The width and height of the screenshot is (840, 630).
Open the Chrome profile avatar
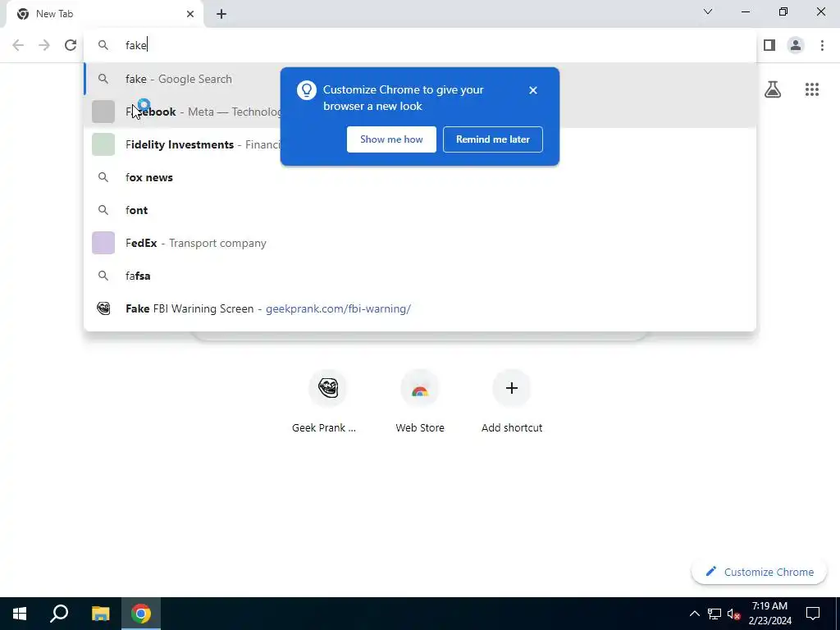[796, 45]
